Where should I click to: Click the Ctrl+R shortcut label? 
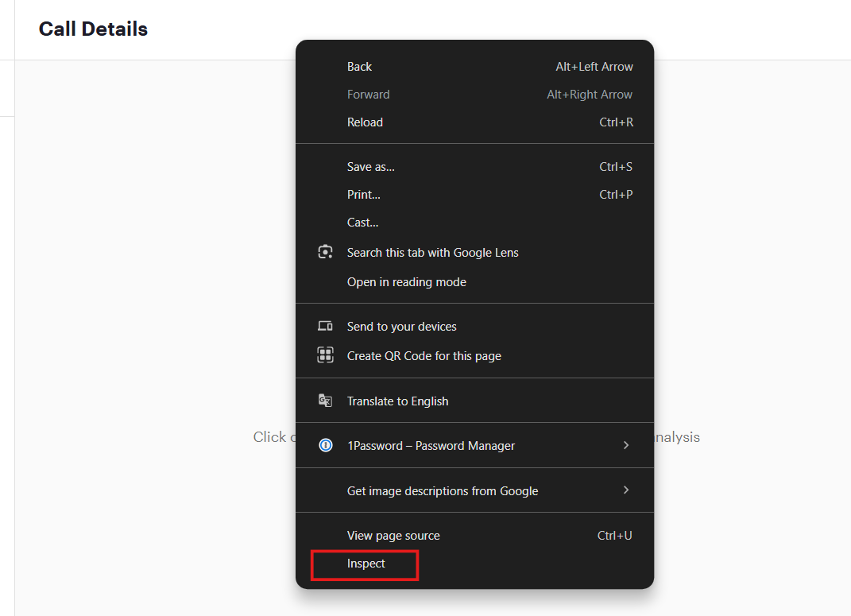616,122
